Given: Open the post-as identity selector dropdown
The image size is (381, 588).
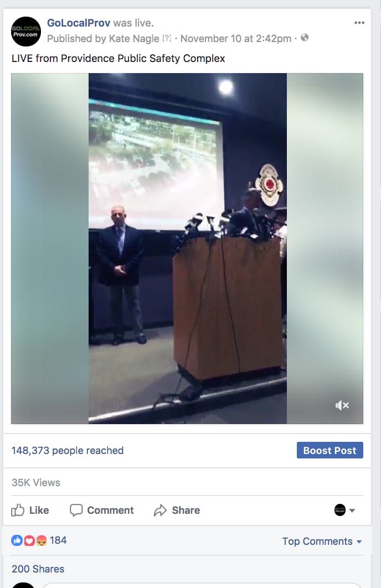Looking at the screenshot, I should [x=344, y=510].
